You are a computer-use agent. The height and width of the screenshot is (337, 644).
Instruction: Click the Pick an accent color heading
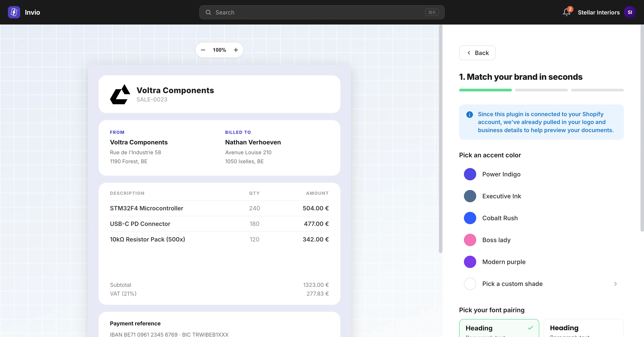click(490, 155)
